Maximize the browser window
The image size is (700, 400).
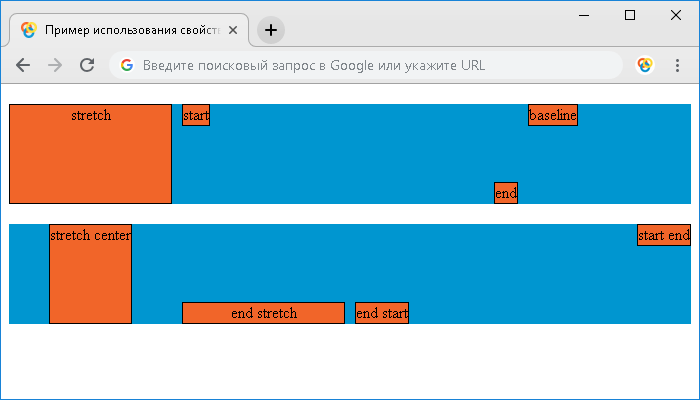630,15
